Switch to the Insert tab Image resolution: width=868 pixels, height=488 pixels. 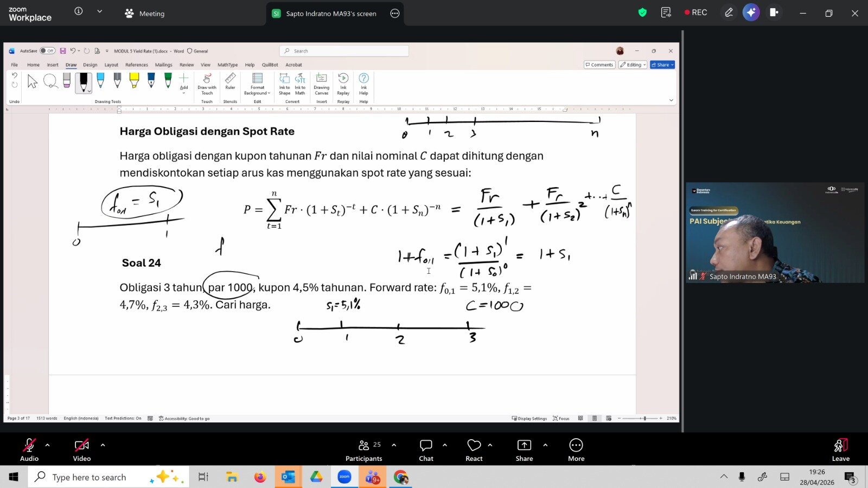[x=53, y=65]
